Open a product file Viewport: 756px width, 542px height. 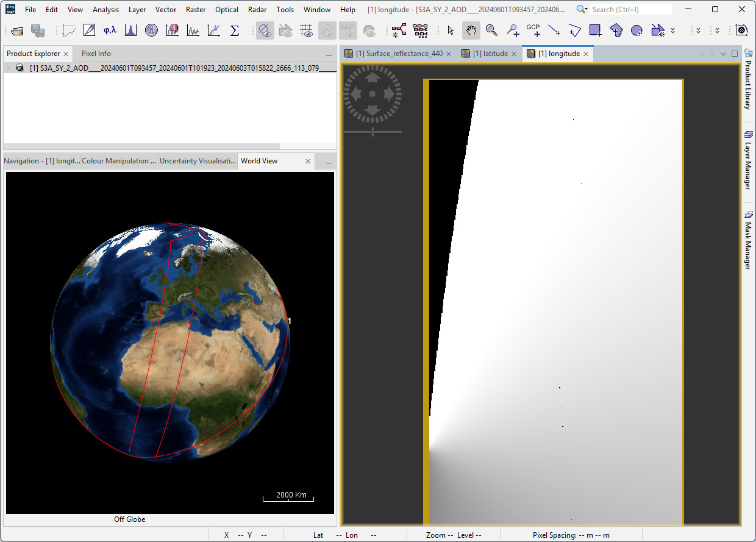point(16,30)
